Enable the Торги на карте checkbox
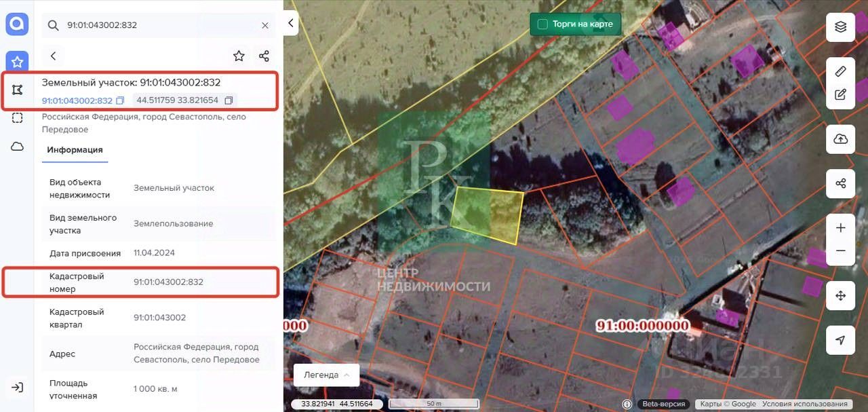The image size is (868, 412). 542,24
